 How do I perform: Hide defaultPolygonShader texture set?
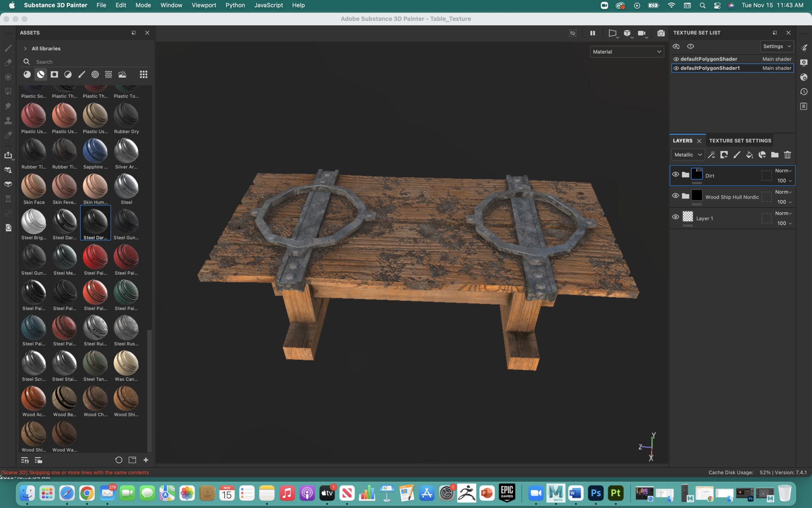pyautogui.click(x=676, y=59)
